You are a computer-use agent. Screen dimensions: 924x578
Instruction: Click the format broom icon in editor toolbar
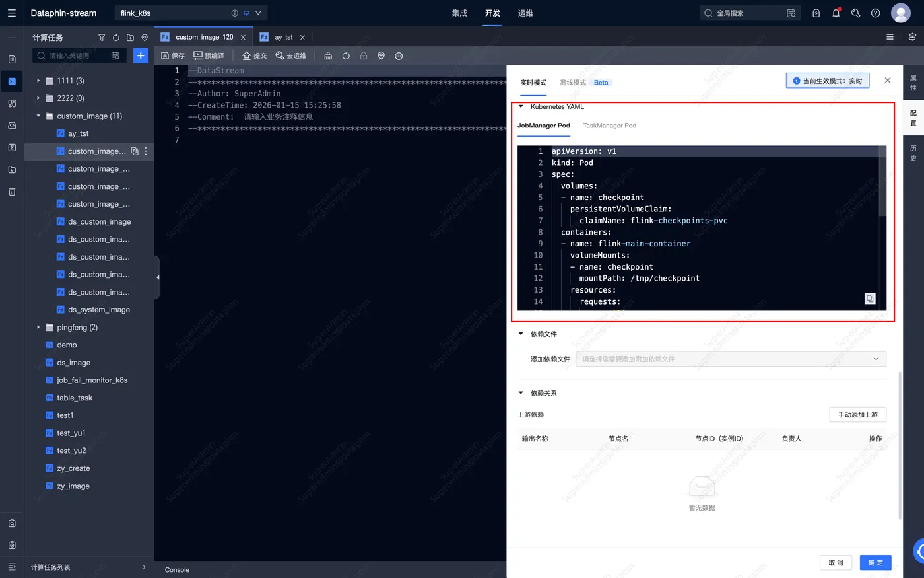[x=328, y=56]
